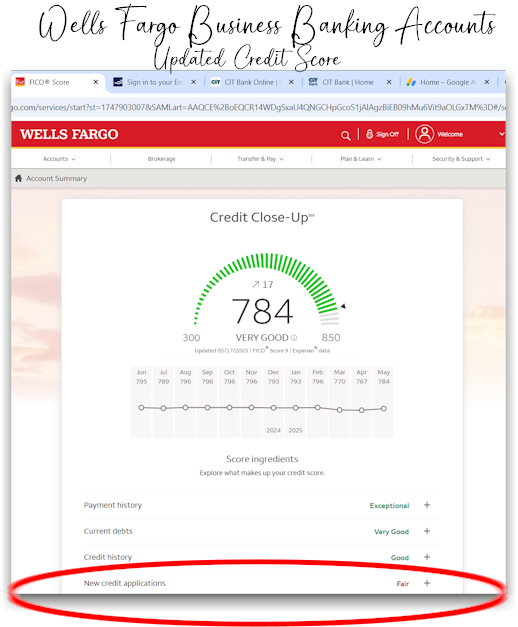The image size is (518, 627).
Task: Click the Good rating in Credit history
Action: click(400, 558)
